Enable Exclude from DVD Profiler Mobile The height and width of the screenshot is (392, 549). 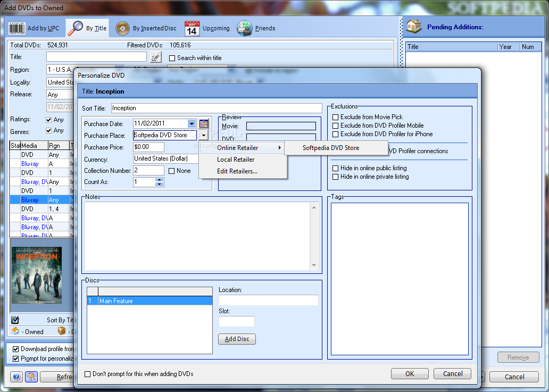click(336, 126)
